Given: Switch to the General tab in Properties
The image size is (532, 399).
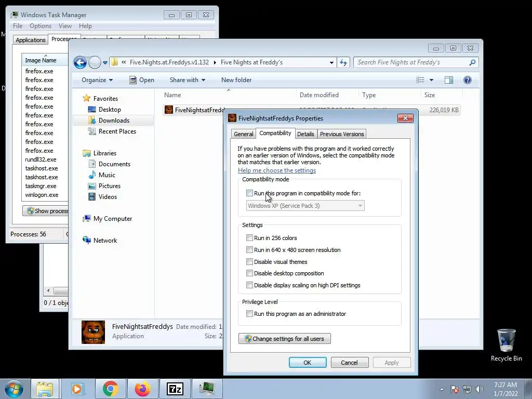Looking at the screenshot, I should tap(243, 134).
